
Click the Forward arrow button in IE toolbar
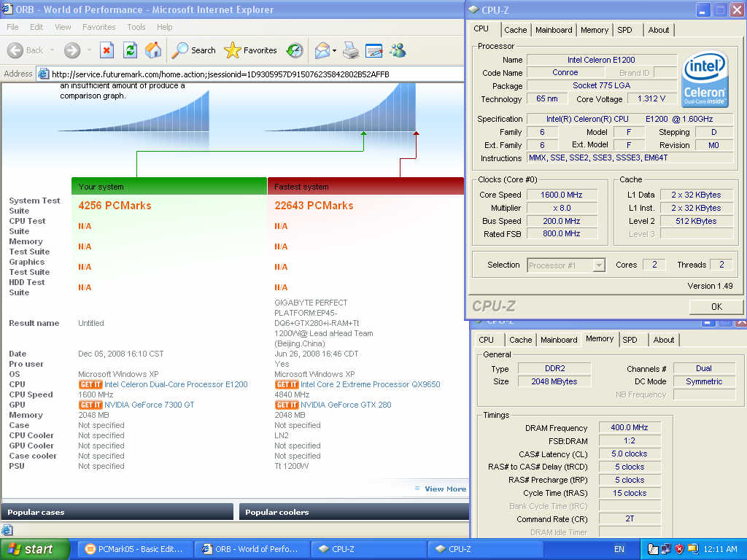72,50
